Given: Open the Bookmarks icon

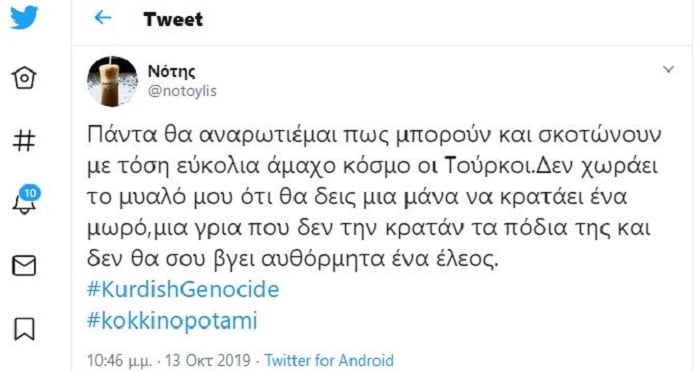Looking at the screenshot, I should click(24, 329).
